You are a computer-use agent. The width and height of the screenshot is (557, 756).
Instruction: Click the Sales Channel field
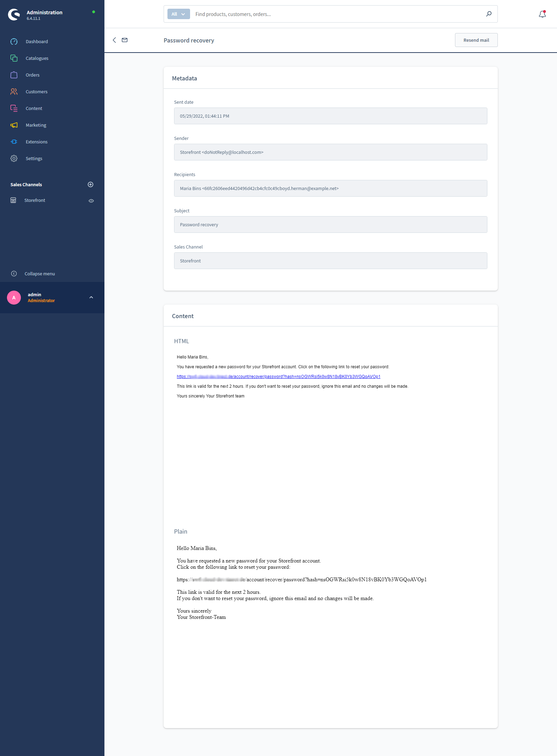coord(331,261)
